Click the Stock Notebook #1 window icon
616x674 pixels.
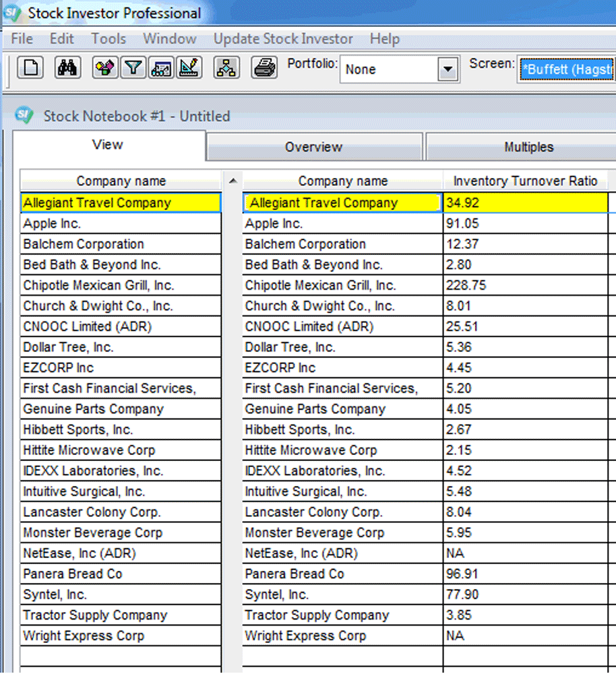(x=24, y=115)
